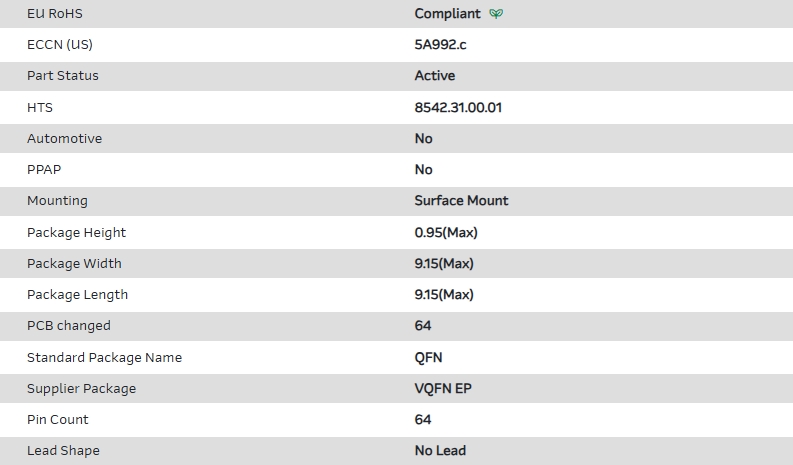Click the ECCN (US) row label
The height and width of the screenshot is (465, 793).
[60, 45]
